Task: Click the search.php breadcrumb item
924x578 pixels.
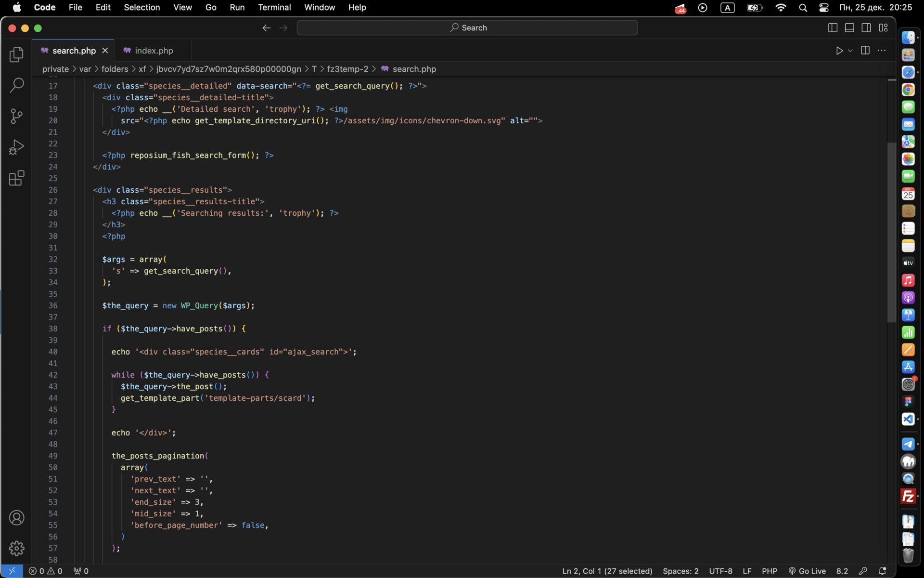Action: (409, 69)
